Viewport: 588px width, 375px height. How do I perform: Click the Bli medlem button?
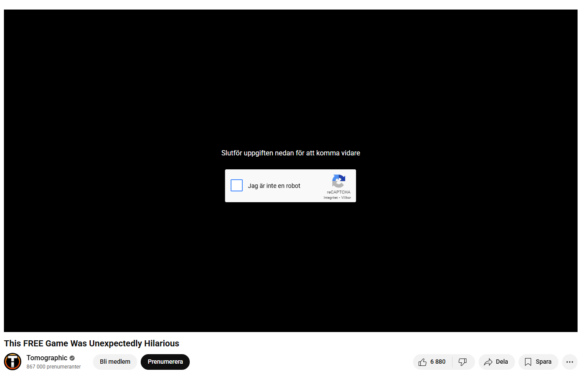(x=115, y=362)
